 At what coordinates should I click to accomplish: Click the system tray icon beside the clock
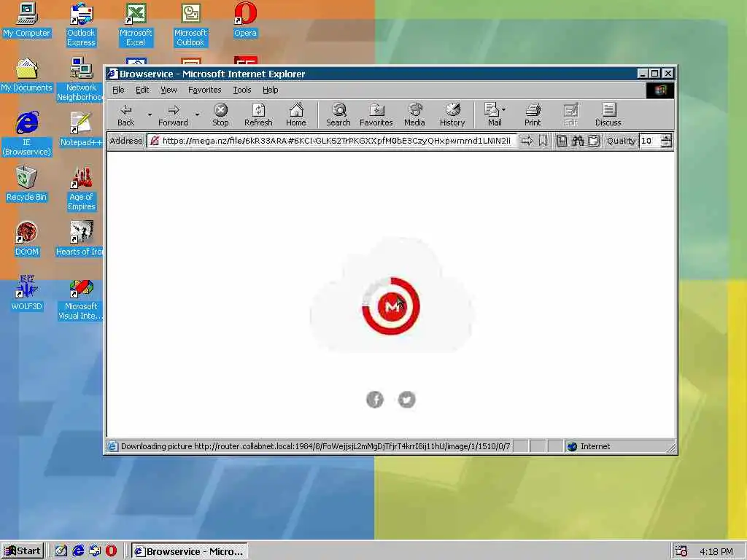click(681, 551)
